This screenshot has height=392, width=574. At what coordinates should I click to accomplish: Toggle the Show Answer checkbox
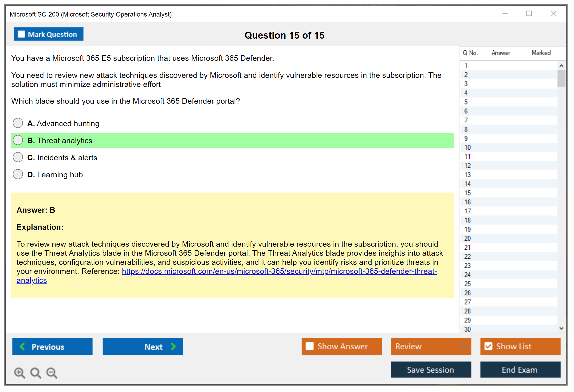pyautogui.click(x=310, y=346)
